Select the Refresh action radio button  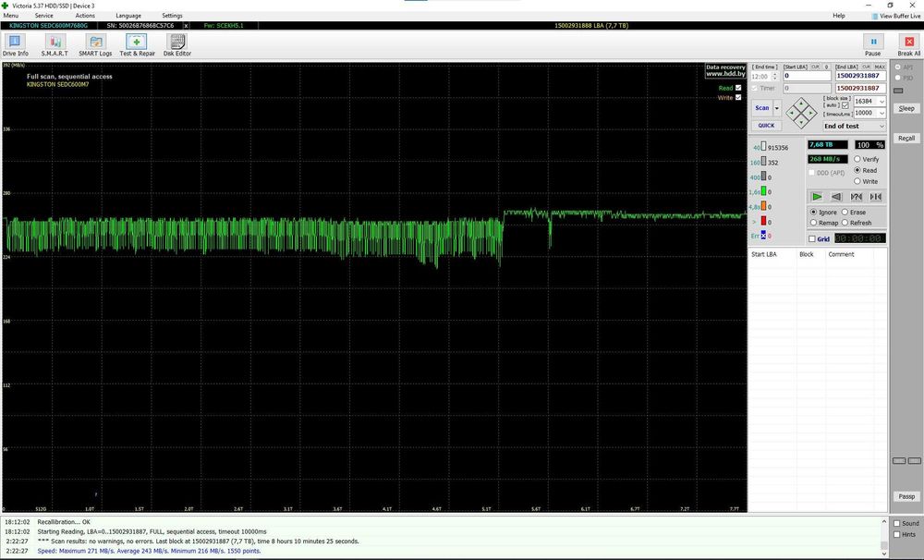[845, 223]
